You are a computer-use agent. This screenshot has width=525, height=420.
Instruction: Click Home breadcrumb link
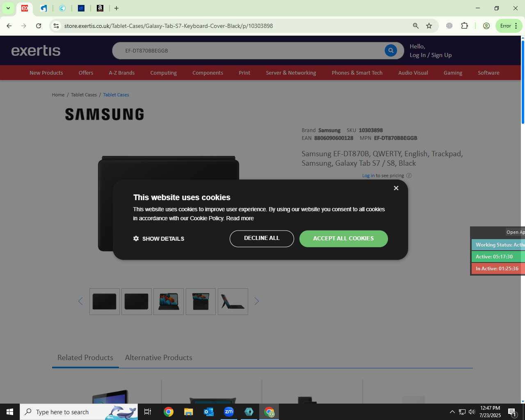point(58,95)
